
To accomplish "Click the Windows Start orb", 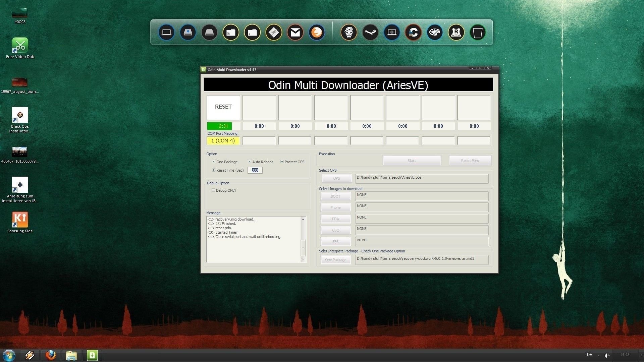I will 9,355.
